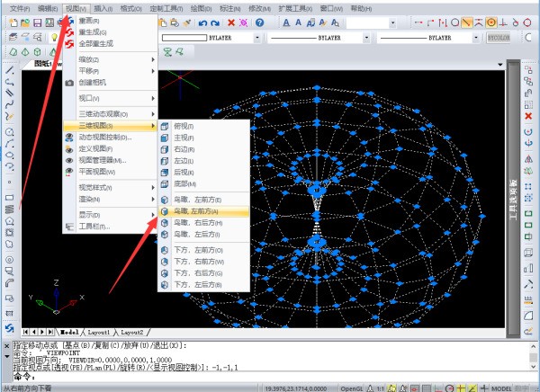Toggle the 1:1 scale status button

tap(381, 385)
